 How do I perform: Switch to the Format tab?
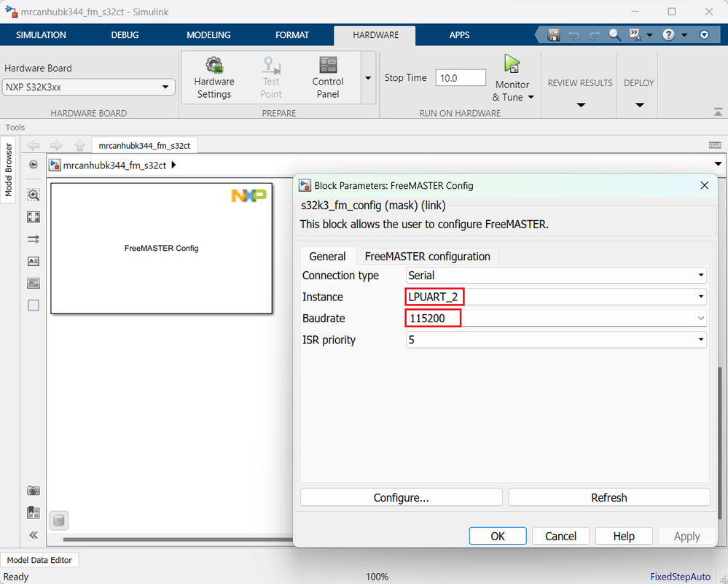[292, 35]
